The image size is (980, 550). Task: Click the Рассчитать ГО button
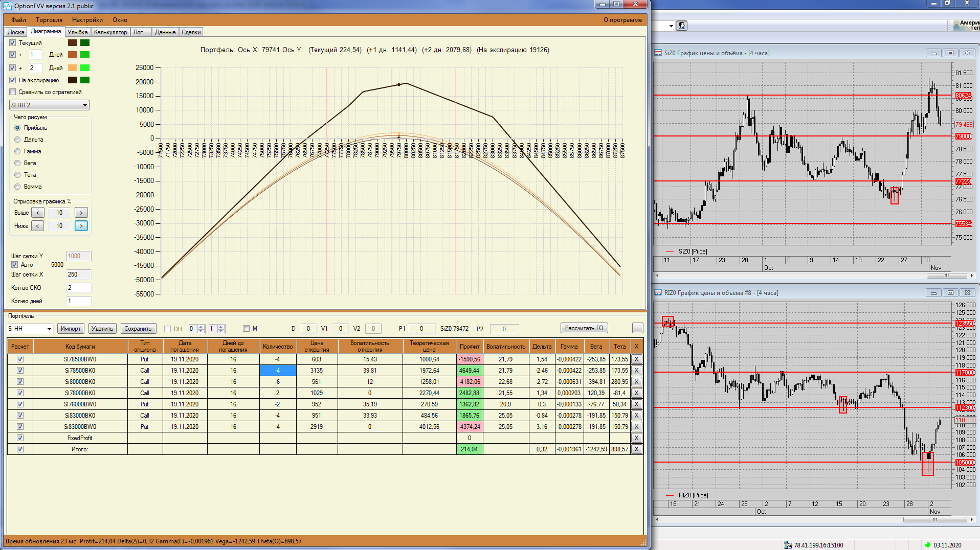point(584,328)
